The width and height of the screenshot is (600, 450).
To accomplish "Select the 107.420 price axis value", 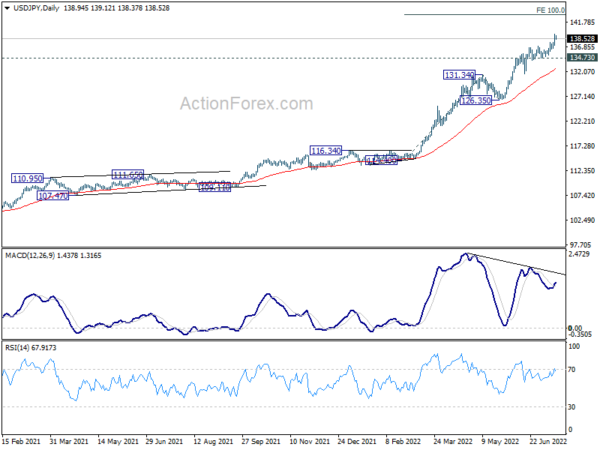I will click(x=582, y=196).
